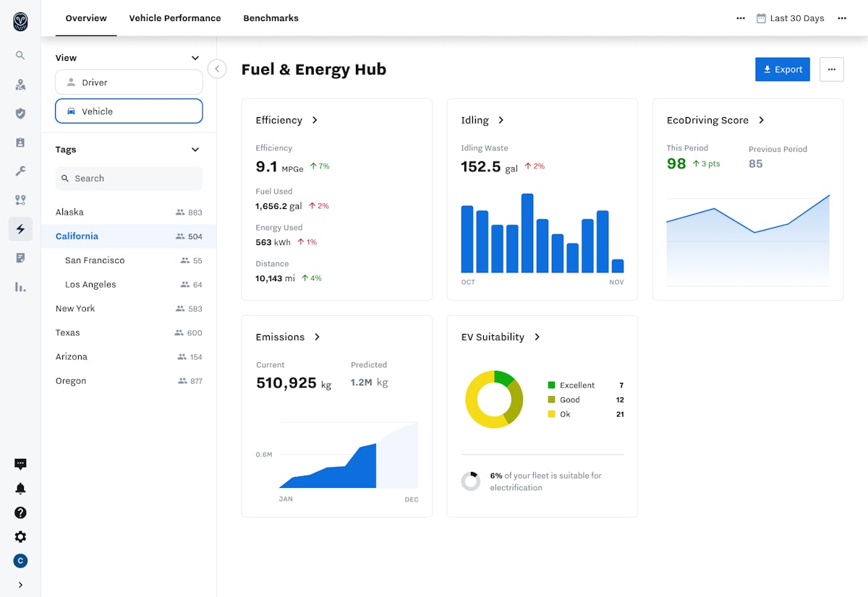868x597 pixels.
Task: Select the Fuel & Energy lightning bolt icon
Action: click(20, 229)
